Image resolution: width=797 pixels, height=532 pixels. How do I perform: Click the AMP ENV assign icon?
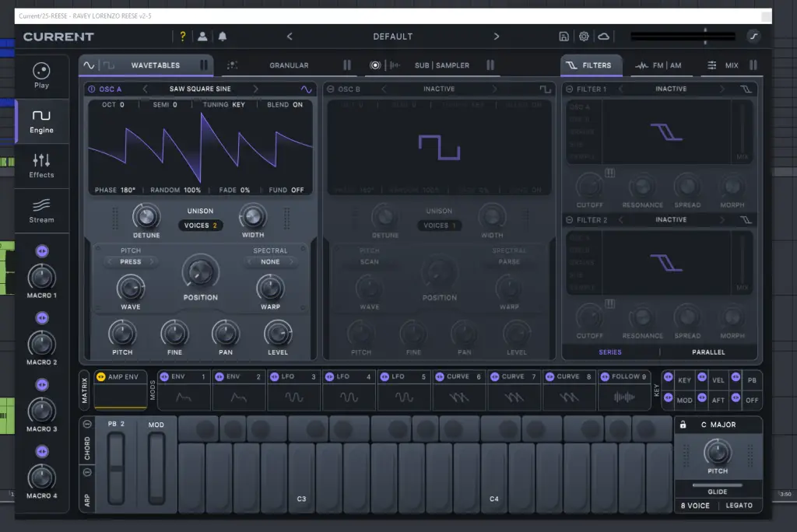100,376
